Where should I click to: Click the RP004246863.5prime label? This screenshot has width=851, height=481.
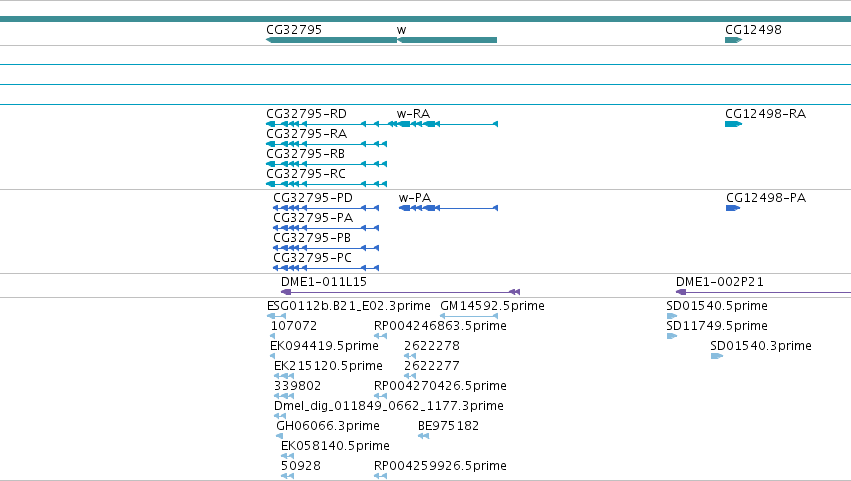(440, 326)
